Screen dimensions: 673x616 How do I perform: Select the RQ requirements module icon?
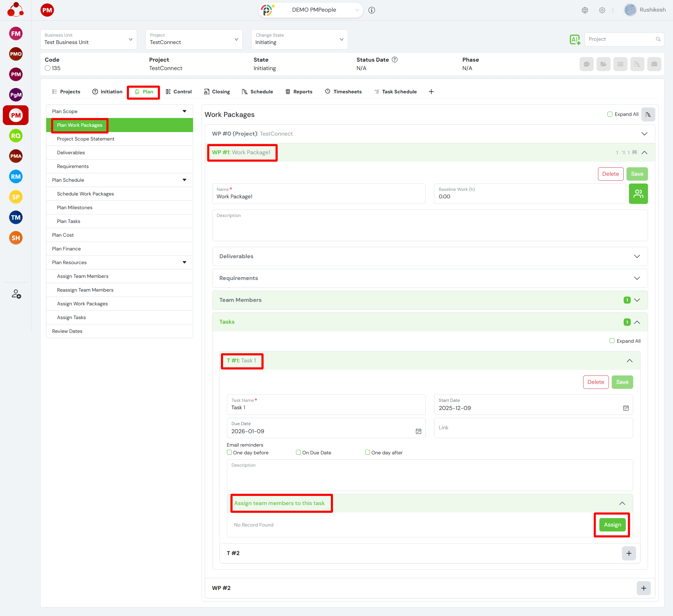16,136
